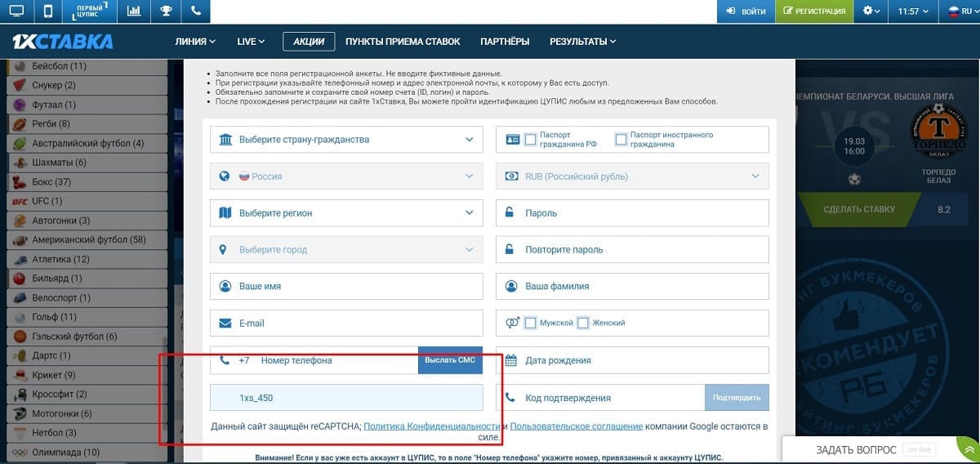Open Кроссфит (2) category

coord(85,395)
